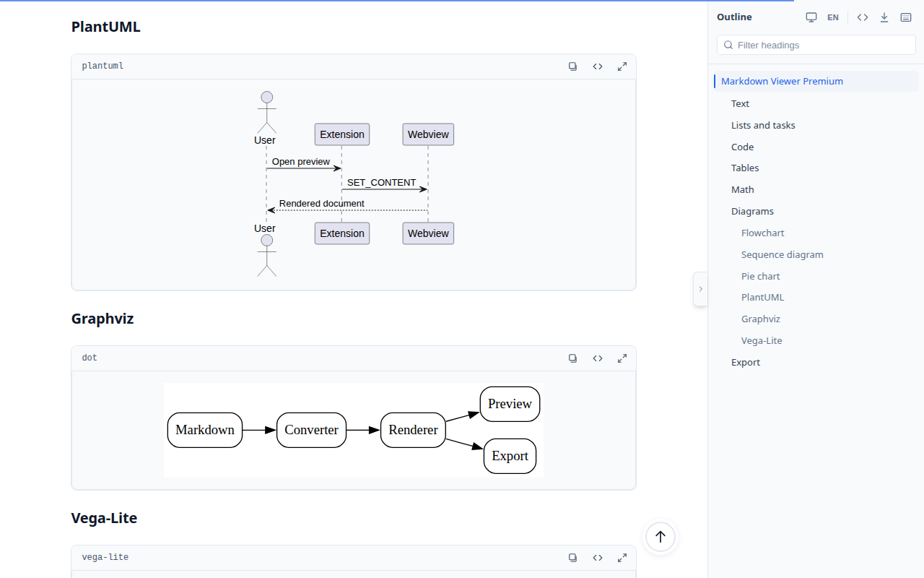Toggle source view for the dot block
The height and width of the screenshot is (578, 924).
598,358
